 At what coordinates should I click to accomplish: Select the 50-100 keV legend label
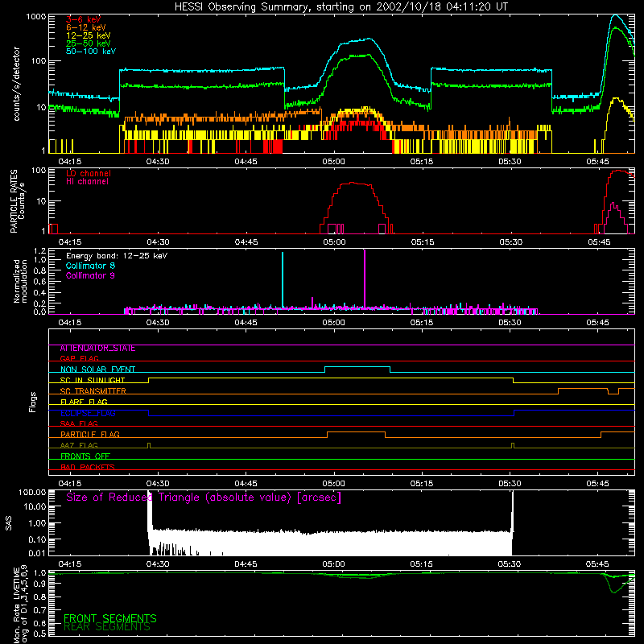coord(91,52)
